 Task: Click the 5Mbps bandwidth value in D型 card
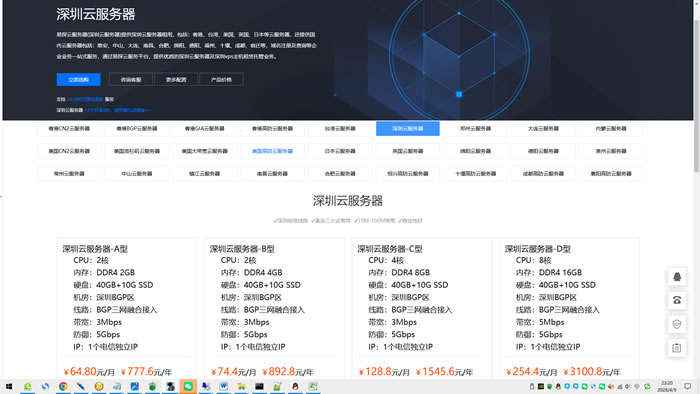pos(551,322)
